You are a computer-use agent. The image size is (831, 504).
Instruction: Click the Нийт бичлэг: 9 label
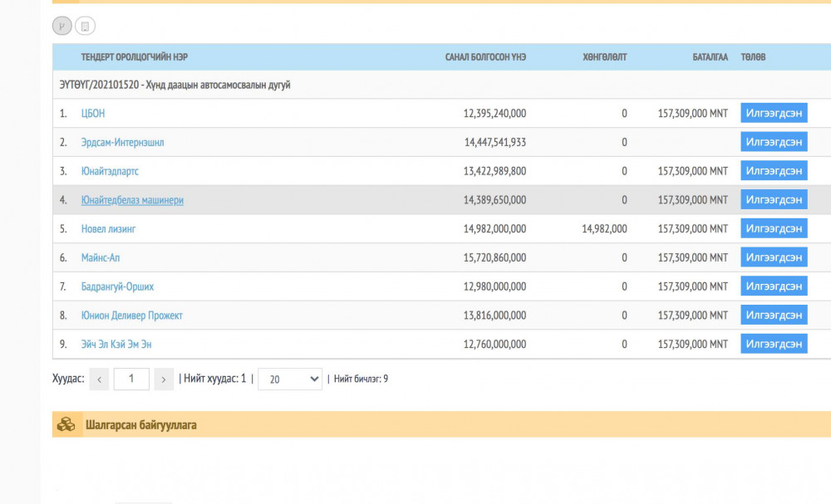361,379
